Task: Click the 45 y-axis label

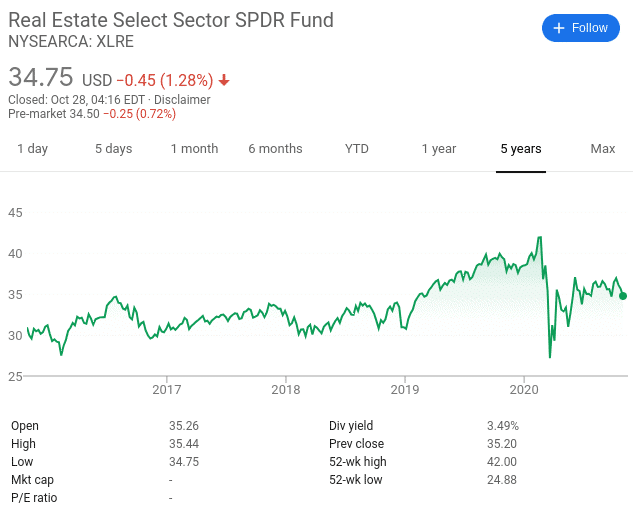Action: click(15, 213)
